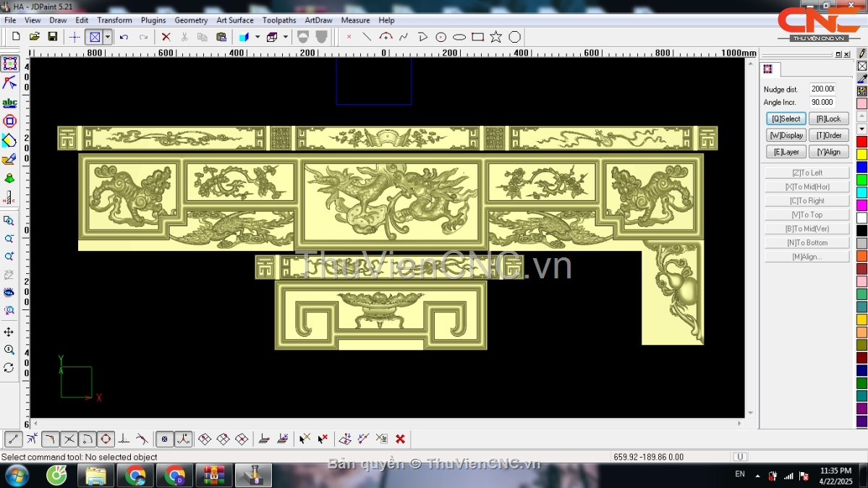868x488 pixels.
Task: Click the text tool 'abc' in left sidebar
Action: click(9, 103)
